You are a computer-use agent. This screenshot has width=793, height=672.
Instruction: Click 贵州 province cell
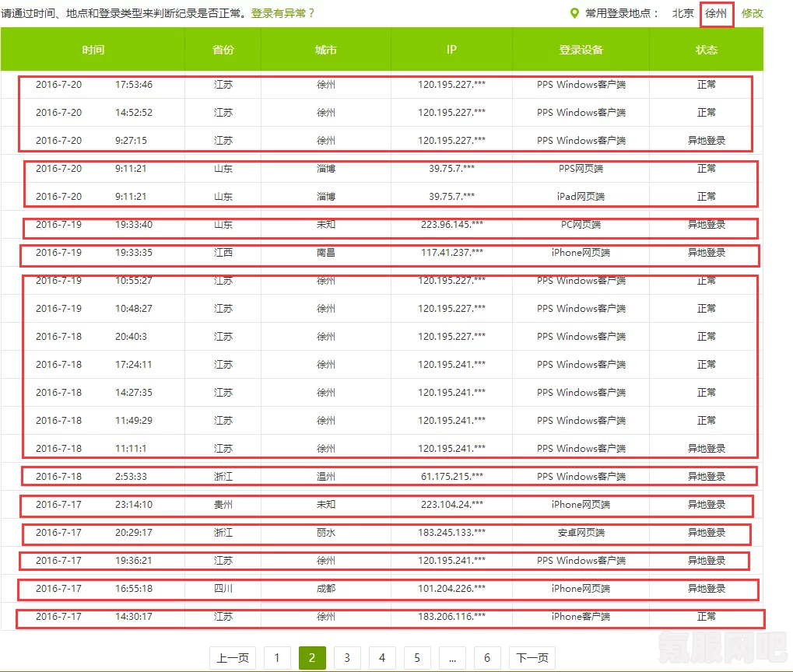pos(223,505)
